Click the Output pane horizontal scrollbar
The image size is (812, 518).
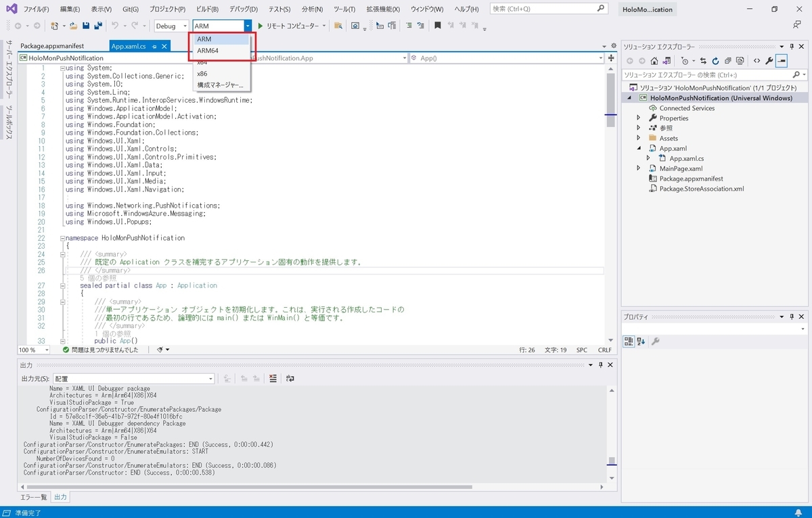[311, 487]
